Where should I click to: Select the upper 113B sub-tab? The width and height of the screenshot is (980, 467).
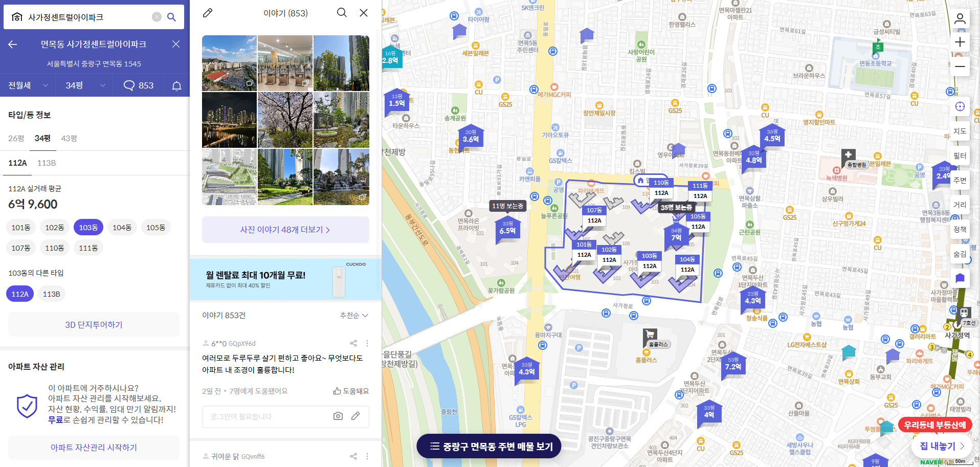47,163
